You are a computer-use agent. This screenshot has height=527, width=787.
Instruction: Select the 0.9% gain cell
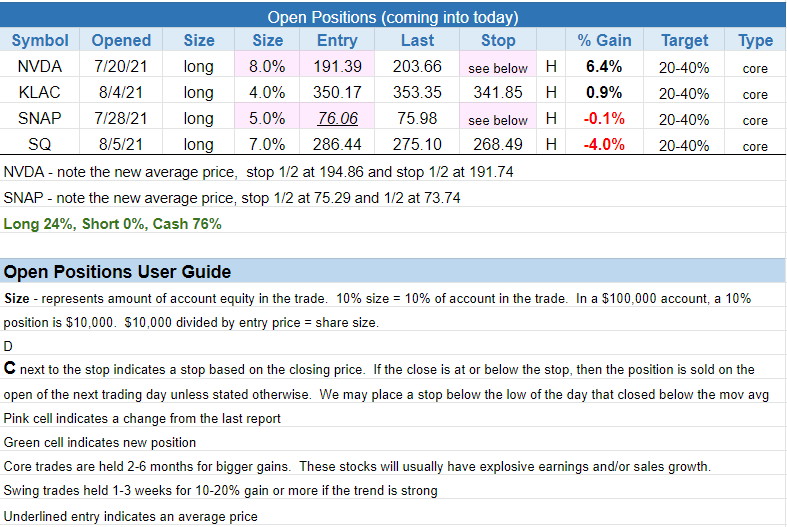604,92
